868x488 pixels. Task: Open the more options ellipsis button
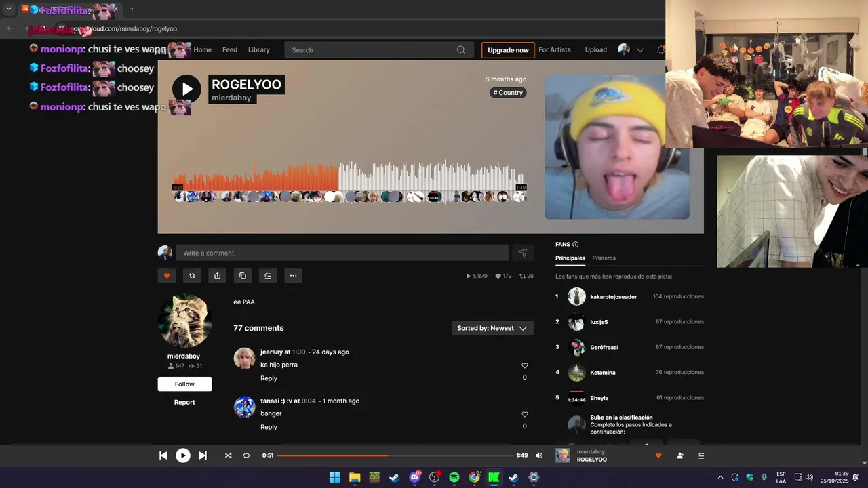pyautogui.click(x=293, y=275)
